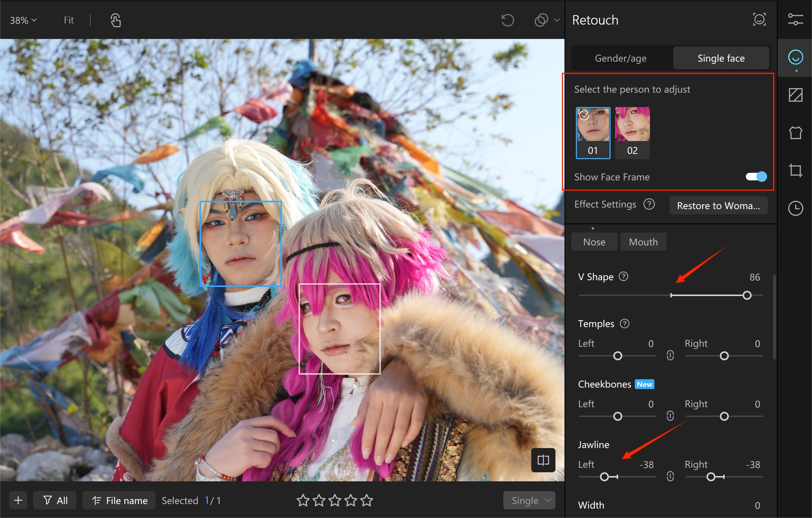The width and height of the screenshot is (812, 518).
Task: Open the 38% zoom level dropdown
Action: pos(23,20)
